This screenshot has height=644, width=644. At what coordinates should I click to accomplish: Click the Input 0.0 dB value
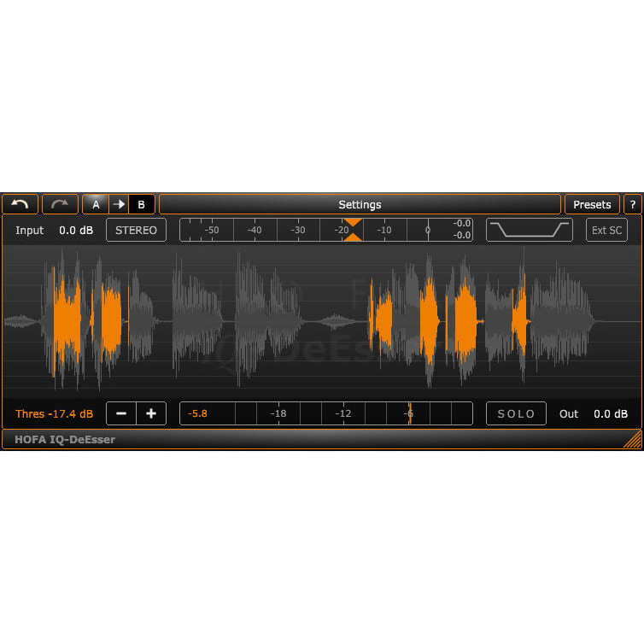tap(76, 231)
